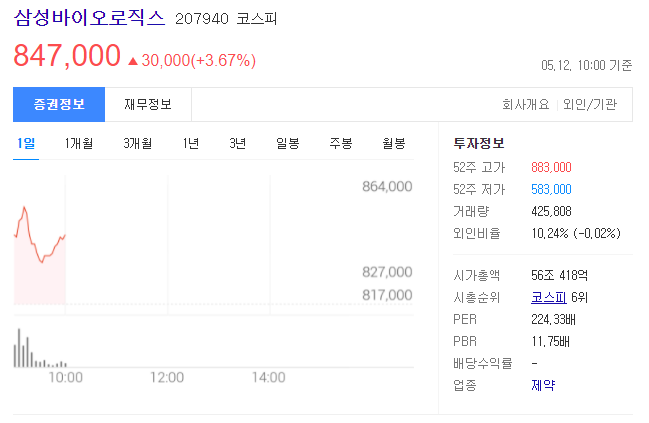Viewport: 649px width, 423px height.
Task: Click the 52주 고가 value 883,000
Action: pyautogui.click(x=551, y=167)
